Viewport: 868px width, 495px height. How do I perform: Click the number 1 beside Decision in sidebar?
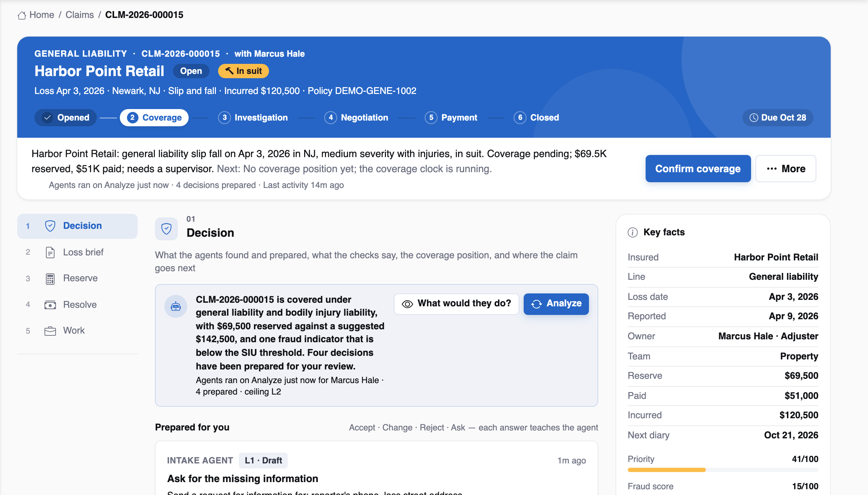click(28, 226)
